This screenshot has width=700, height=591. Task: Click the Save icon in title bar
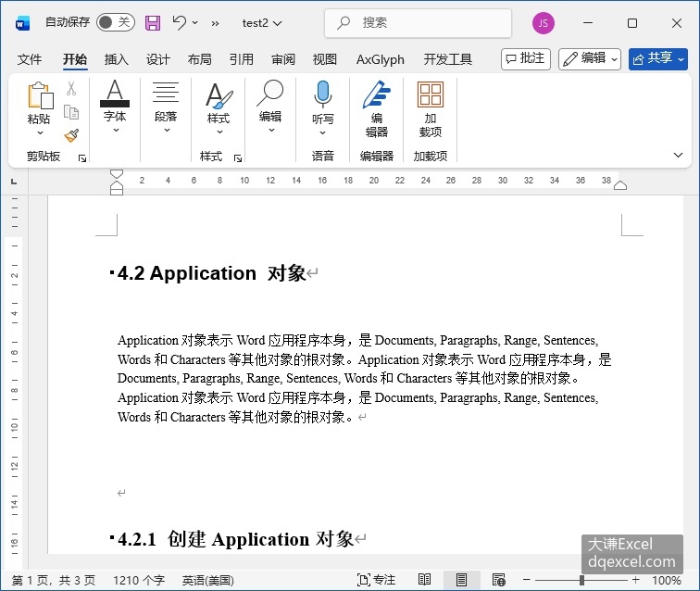click(153, 23)
